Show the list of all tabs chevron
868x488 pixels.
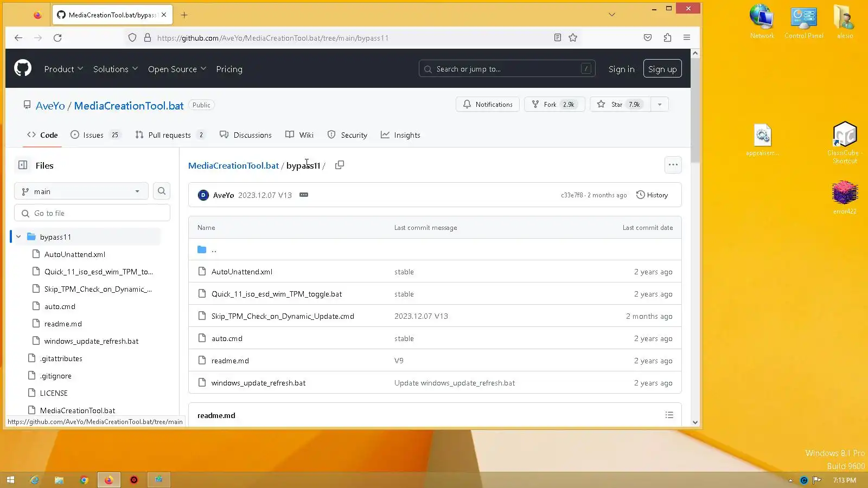(x=612, y=15)
